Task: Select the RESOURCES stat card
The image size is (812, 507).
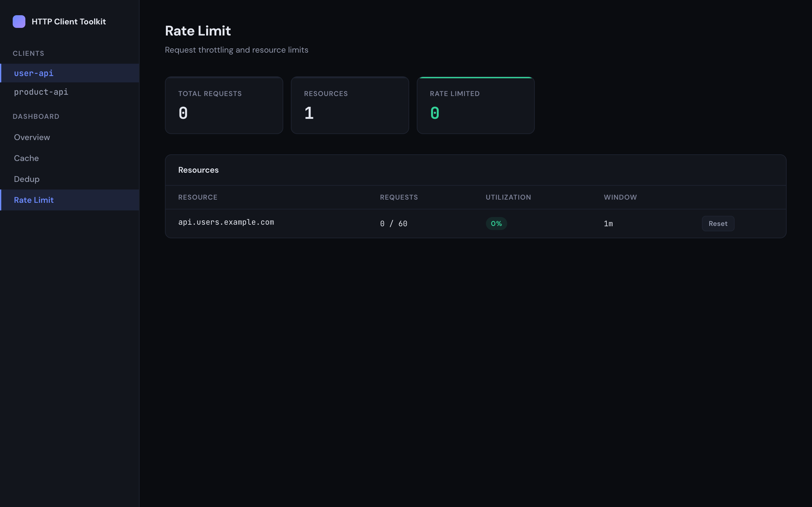Action: [x=350, y=105]
